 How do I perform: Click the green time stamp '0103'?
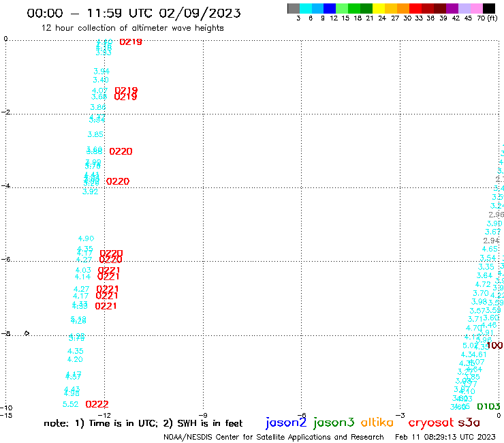click(x=488, y=407)
